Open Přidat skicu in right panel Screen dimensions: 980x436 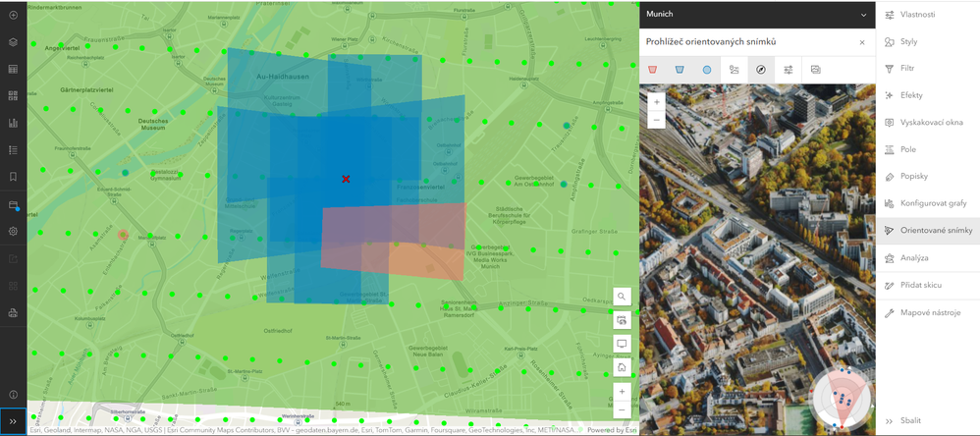pyautogui.click(x=928, y=285)
